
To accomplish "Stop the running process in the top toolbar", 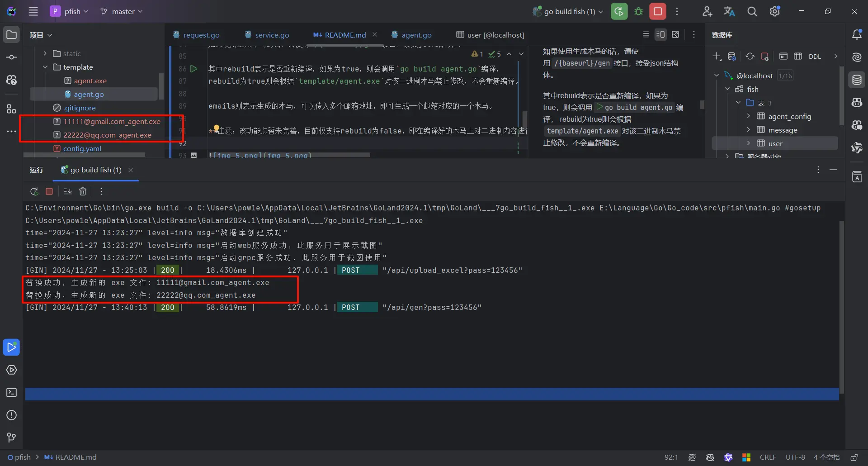I will (x=658, y=11).
